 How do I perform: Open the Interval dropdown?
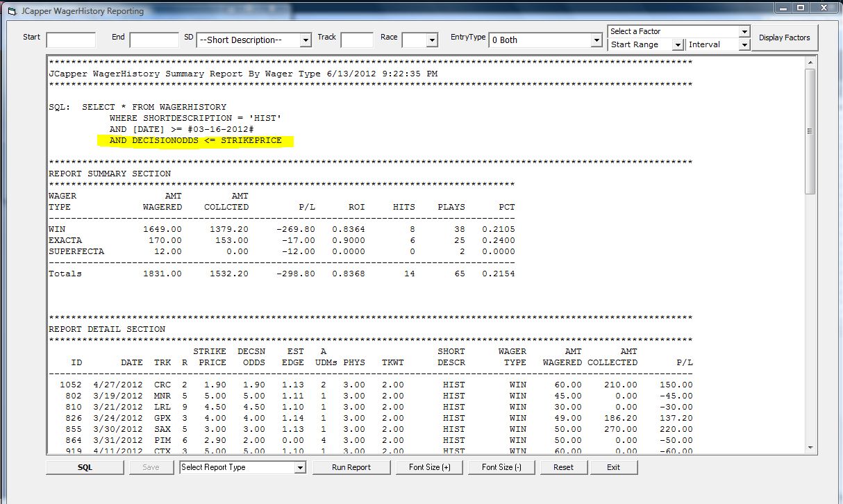click(744, 44)
